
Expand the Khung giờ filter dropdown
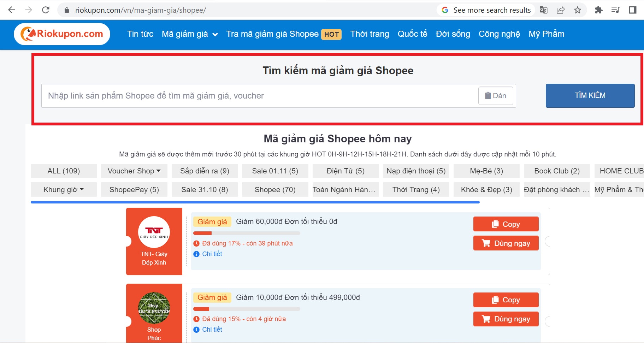pos(64,190)
